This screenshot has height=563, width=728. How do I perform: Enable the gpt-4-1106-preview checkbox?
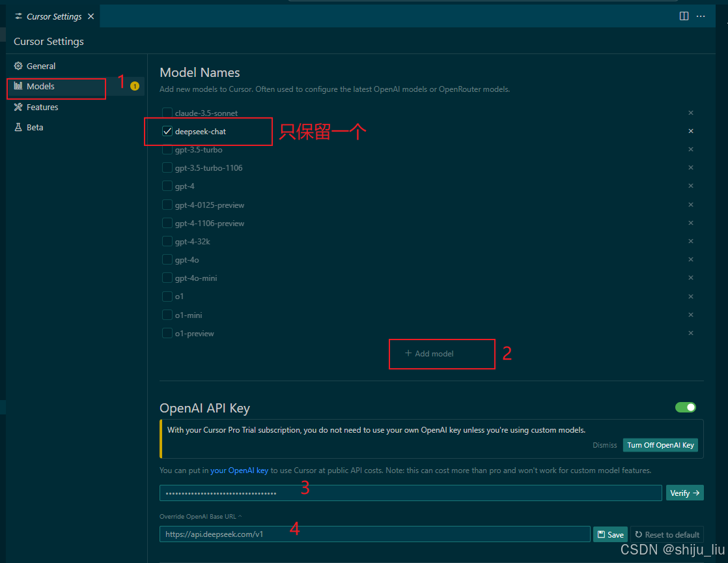pos(167,224)
